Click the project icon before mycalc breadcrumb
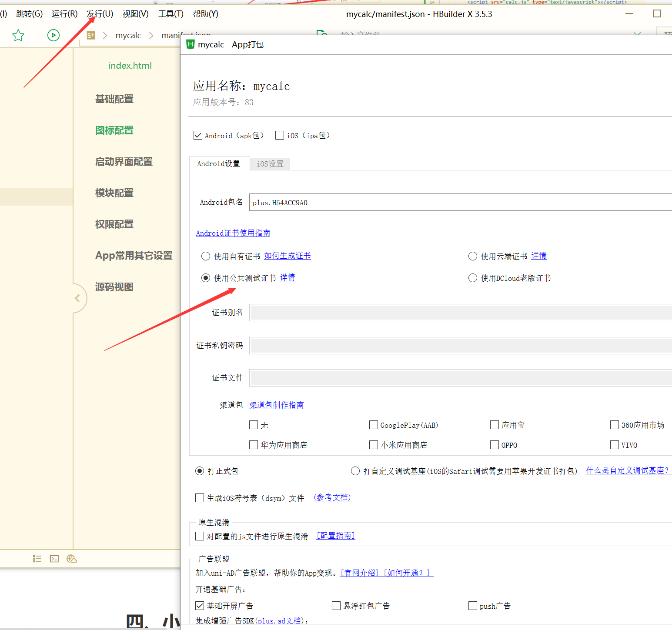 click(91, 36)
